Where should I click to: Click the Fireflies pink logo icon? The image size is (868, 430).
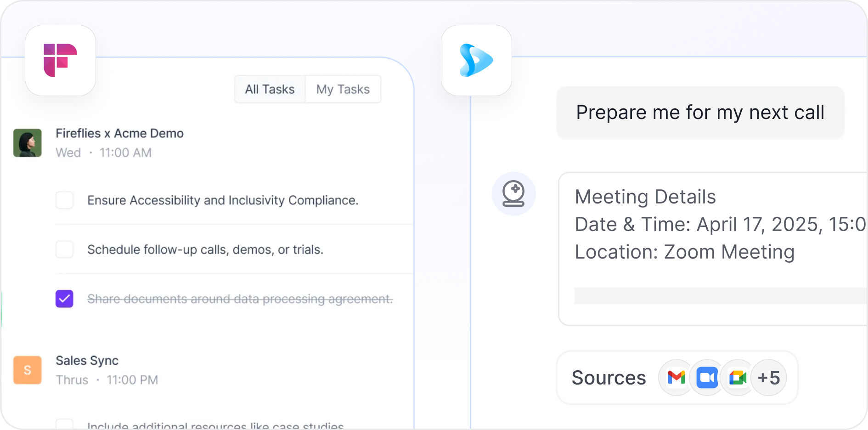point(60,60)
